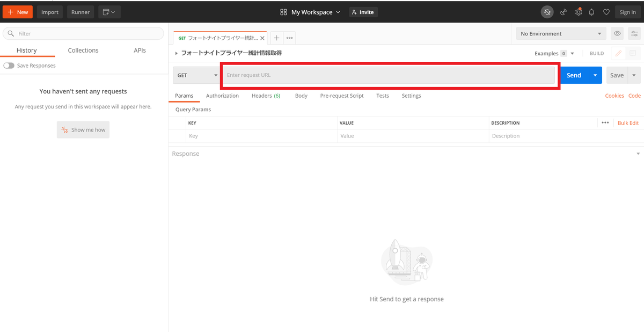644x332 pixels.
Task: Open comments icon next to BUILD
Action: (634, 53)
